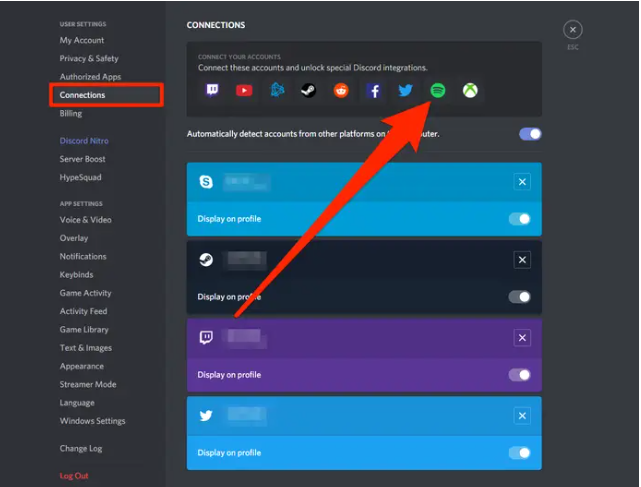Image resolution: width=641 pixels, height=487 pixels.
Task: Open Game Activity settings
Action: point(85,293)
